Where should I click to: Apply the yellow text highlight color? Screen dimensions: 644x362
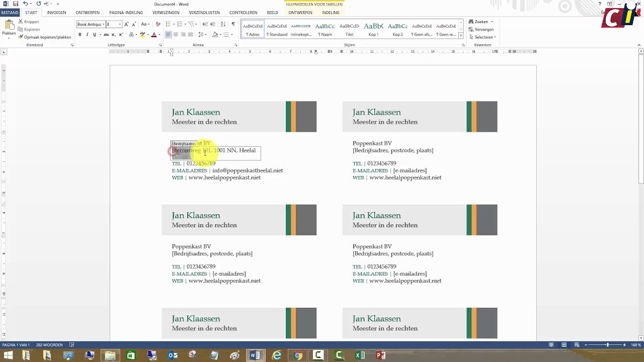coord(142,35)
